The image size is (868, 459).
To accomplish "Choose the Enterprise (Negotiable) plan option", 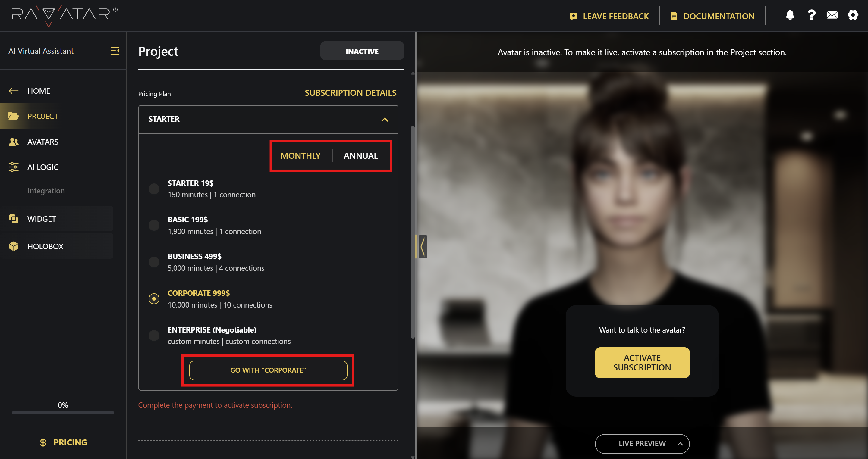I will point(154,335).
